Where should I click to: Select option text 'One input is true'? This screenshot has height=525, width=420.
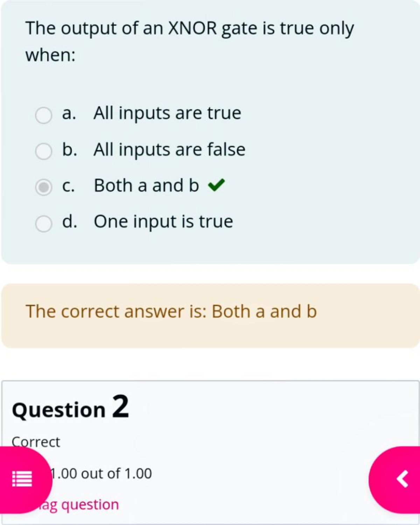coord(163,221)
